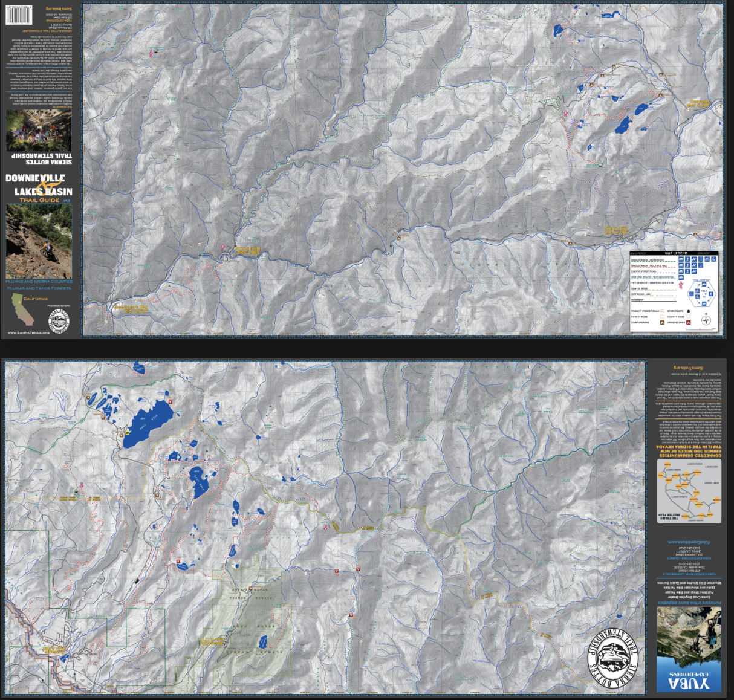Click the hiker icon in Pacific Crest Trail row

pos(687,271)
